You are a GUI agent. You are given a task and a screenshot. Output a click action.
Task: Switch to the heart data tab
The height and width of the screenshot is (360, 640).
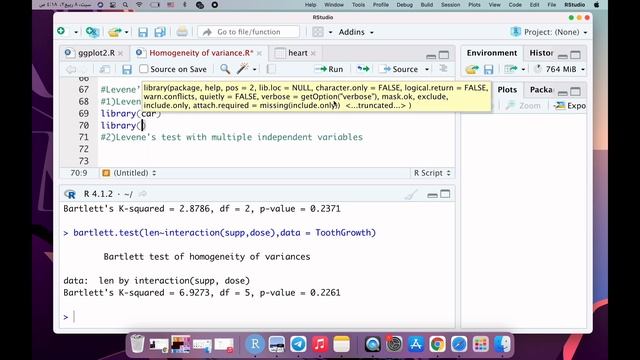pos(298,53)
